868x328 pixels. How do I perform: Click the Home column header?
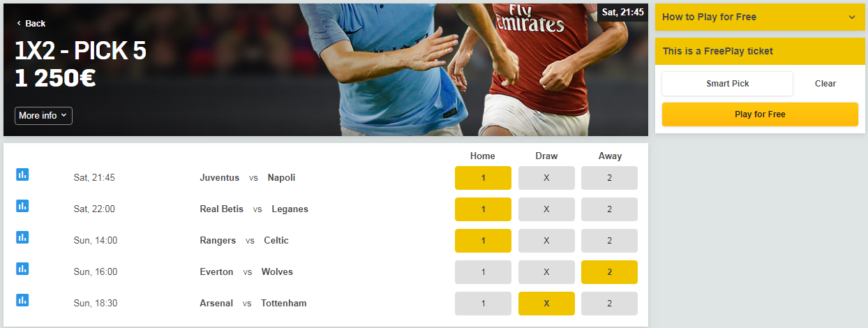point(483,156)
